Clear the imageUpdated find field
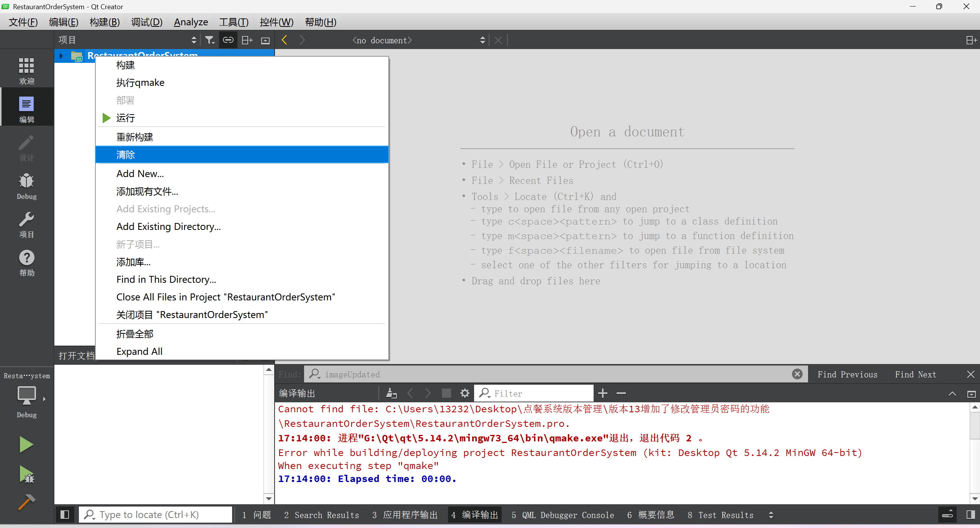980x528 pixels. click(x=797, y=374)
